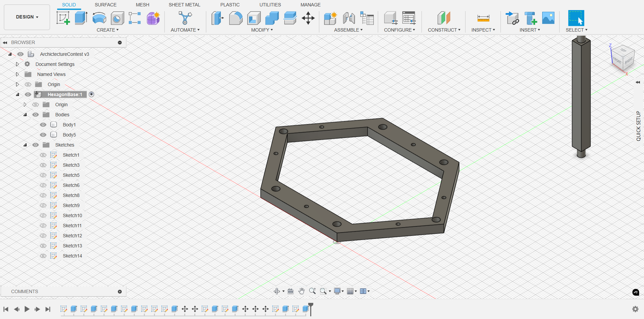Select the Hole tool
644x319 pixels.
pyautogui.click(x=117, y=18)
